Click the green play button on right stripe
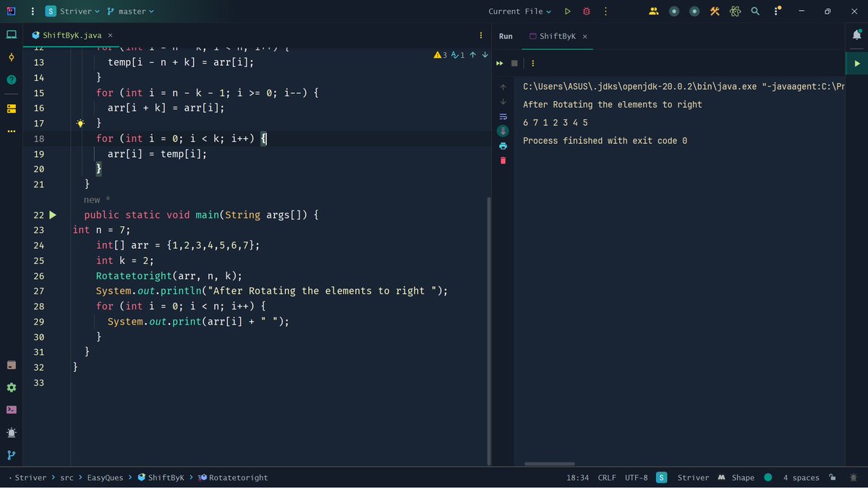 [857, 64]
